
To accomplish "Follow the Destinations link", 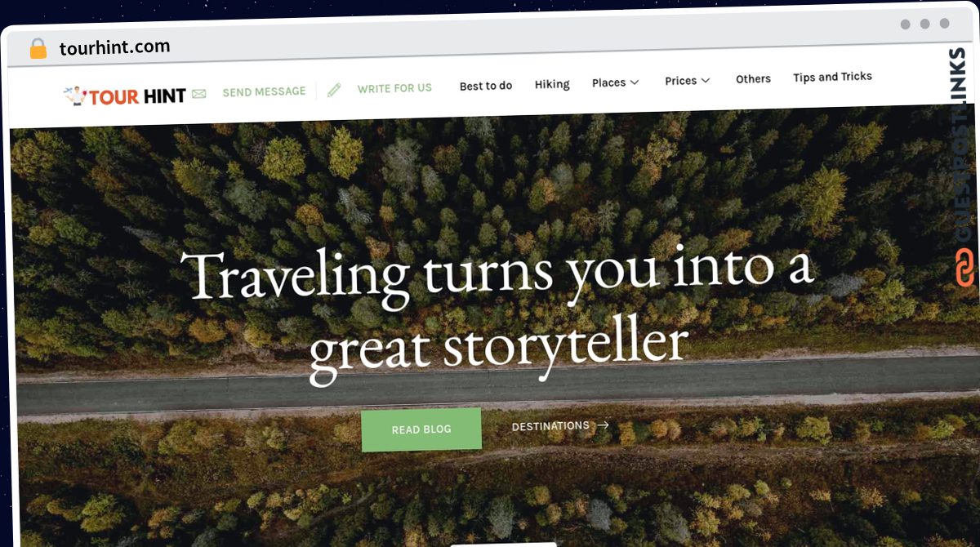I will pyautogui.click(x=550, y=426).
